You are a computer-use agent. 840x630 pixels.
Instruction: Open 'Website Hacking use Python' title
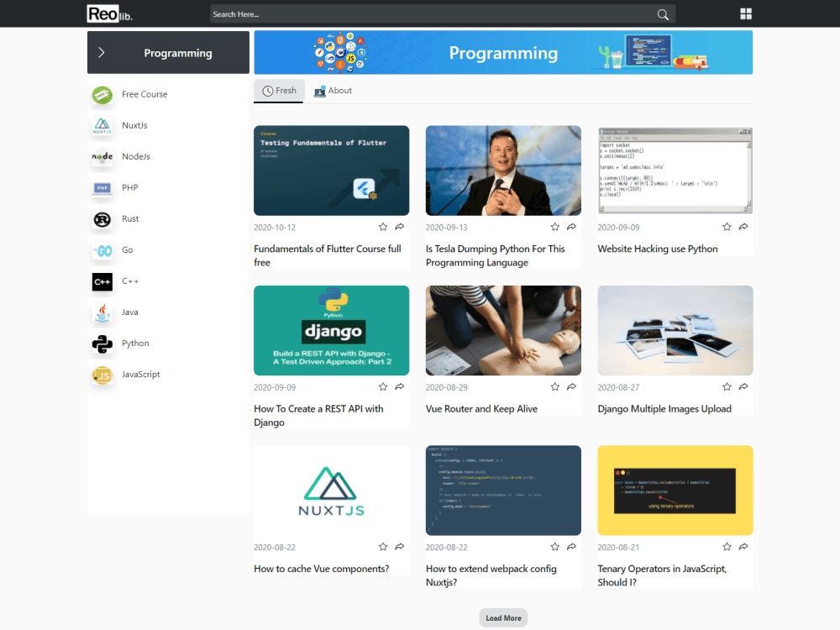658,249
